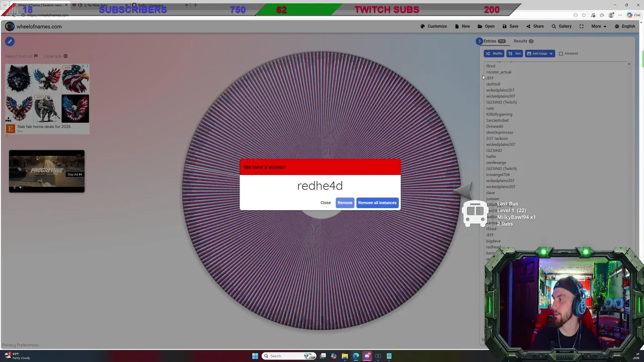Click dem0nprincess entry
The width and height of the screenshot is (644, 362).
click(500, 132)
